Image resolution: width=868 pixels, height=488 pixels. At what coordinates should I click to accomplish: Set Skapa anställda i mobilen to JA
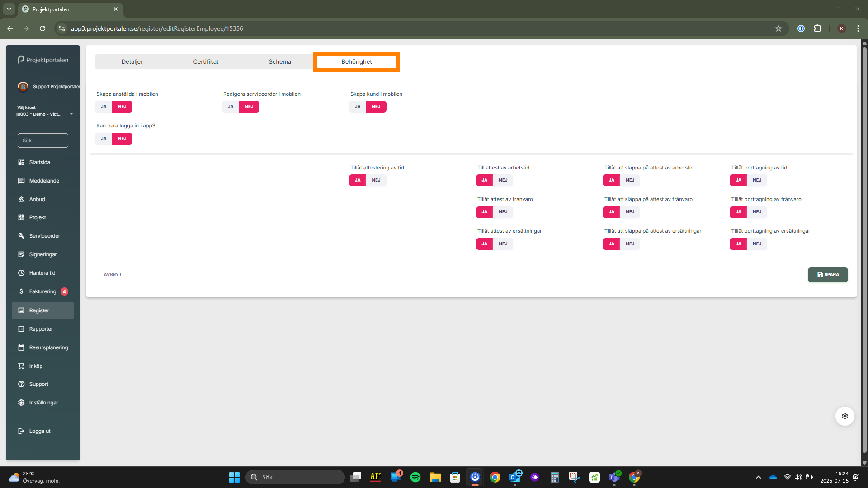pos(104,107)
